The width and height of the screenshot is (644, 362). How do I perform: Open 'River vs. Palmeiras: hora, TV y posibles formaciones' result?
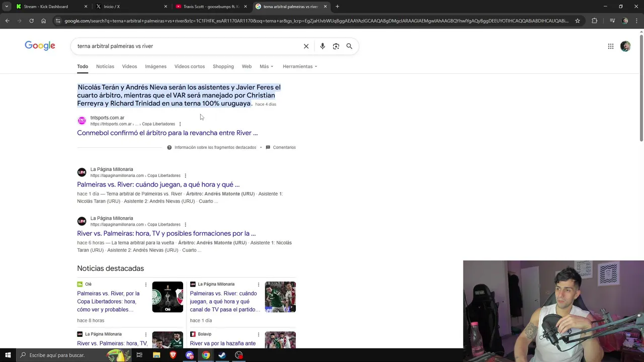click(166, 233)
